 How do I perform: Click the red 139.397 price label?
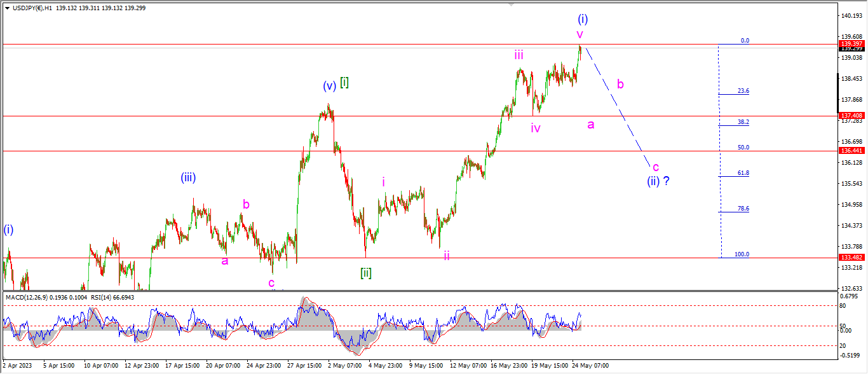(850, 44)
